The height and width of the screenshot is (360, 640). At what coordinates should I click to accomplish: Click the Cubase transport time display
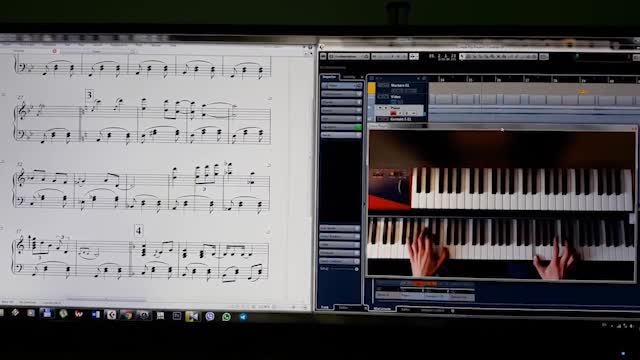tap(442, 57)
